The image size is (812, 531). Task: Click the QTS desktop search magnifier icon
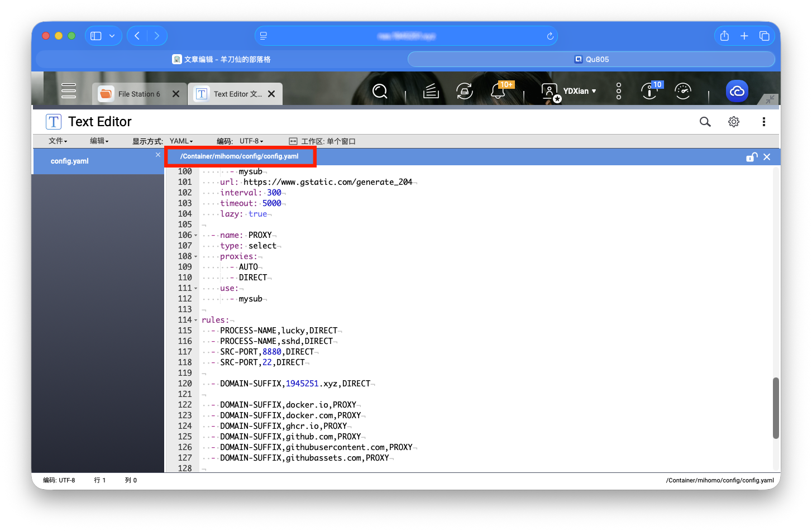380,91
